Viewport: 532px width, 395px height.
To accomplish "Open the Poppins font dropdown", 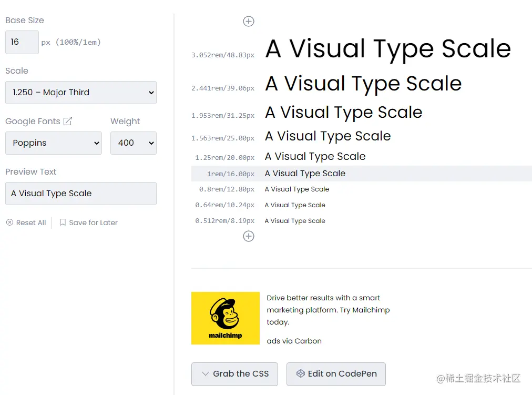I will click(53, 143).
